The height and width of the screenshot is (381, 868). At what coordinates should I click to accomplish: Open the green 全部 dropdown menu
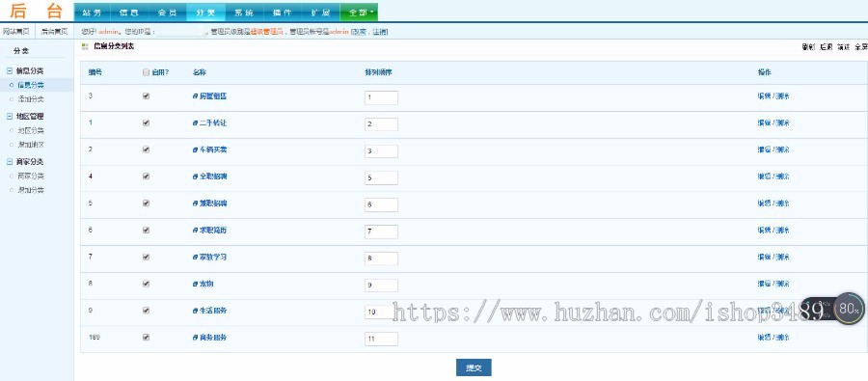359,13
